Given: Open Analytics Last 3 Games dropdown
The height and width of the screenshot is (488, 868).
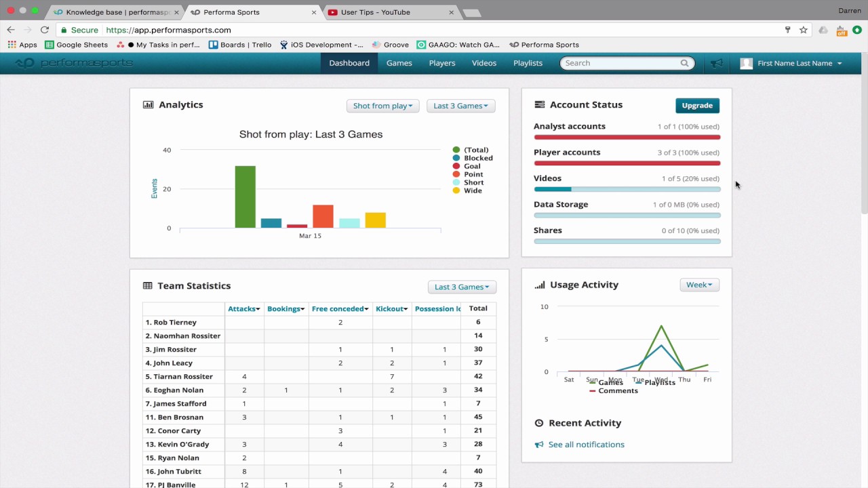Looking at the screenshot, I should (x=461, y=106).
